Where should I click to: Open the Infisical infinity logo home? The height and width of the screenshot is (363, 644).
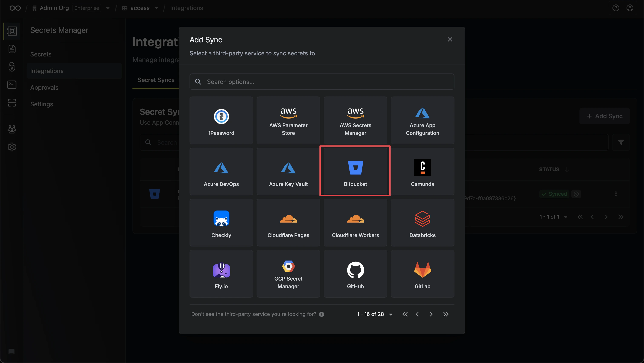pos(15,8)
